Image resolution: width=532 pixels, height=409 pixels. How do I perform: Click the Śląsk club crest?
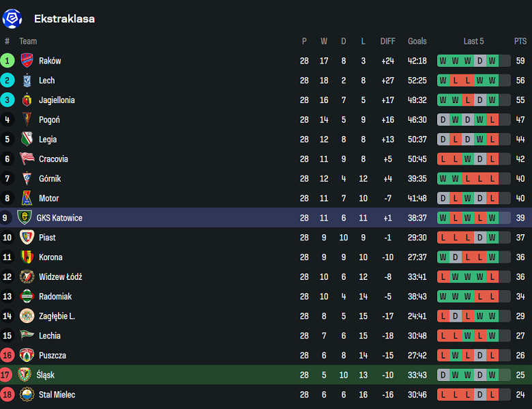(25, 375)
